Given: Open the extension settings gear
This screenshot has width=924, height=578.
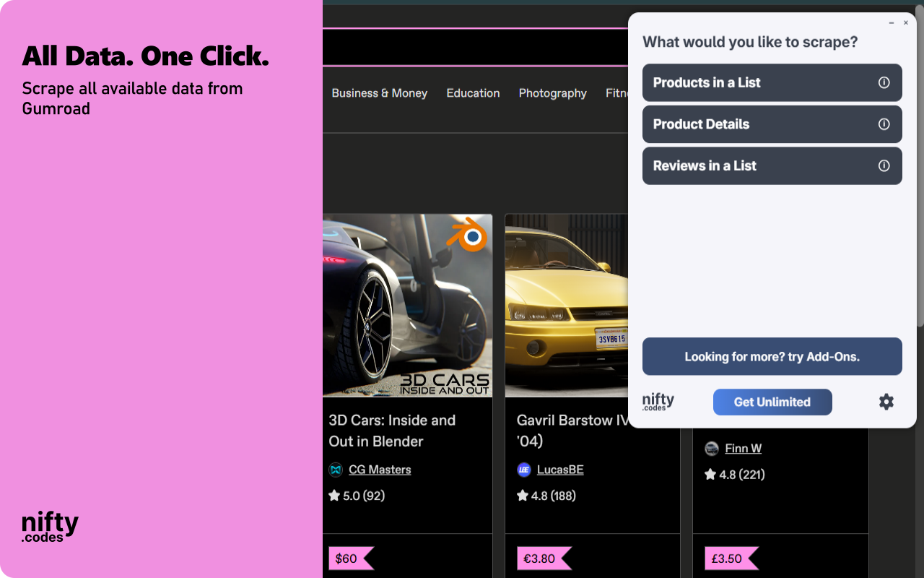Looking at the screenshot, I should (x=886, y=402).
